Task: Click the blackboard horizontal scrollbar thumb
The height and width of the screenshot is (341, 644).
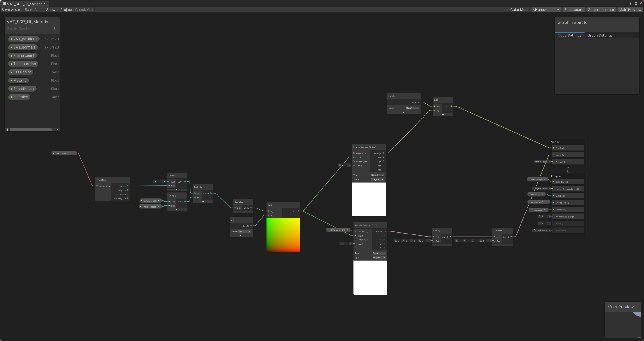Action: (x=31, y=130)
